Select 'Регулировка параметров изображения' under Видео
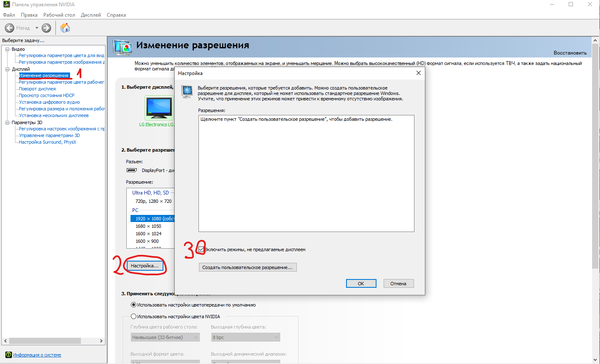The image size is (600, 364). (x=62, y=62)
